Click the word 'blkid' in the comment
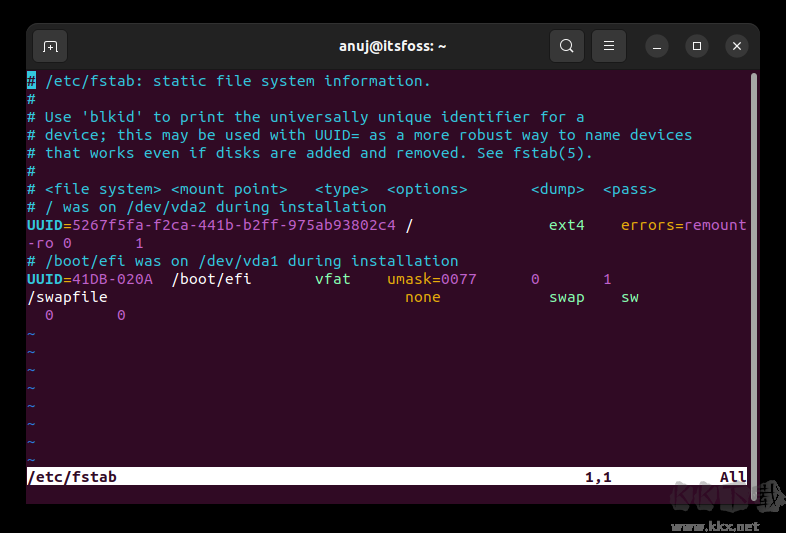This screenshot has height=533, width=786. pyautogui.click(x=112, y=117)
